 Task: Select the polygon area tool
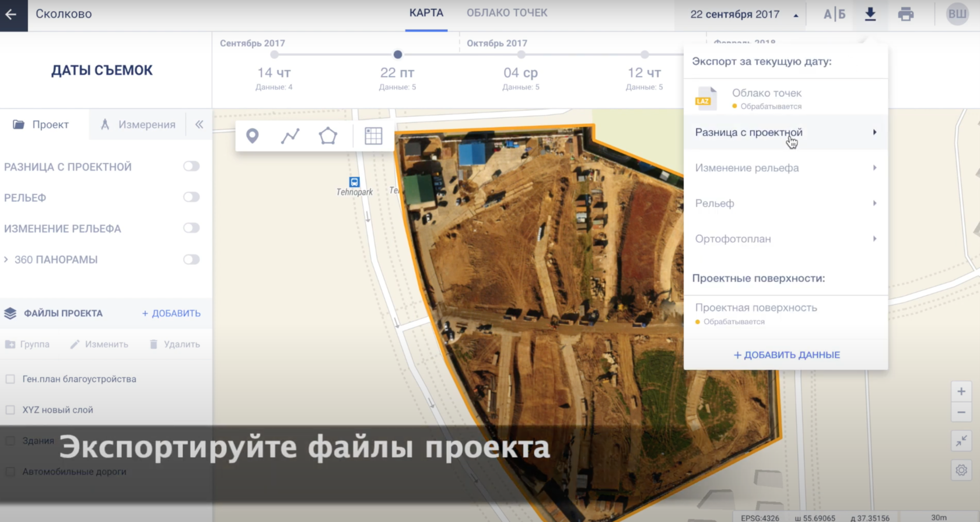[328, 136]
